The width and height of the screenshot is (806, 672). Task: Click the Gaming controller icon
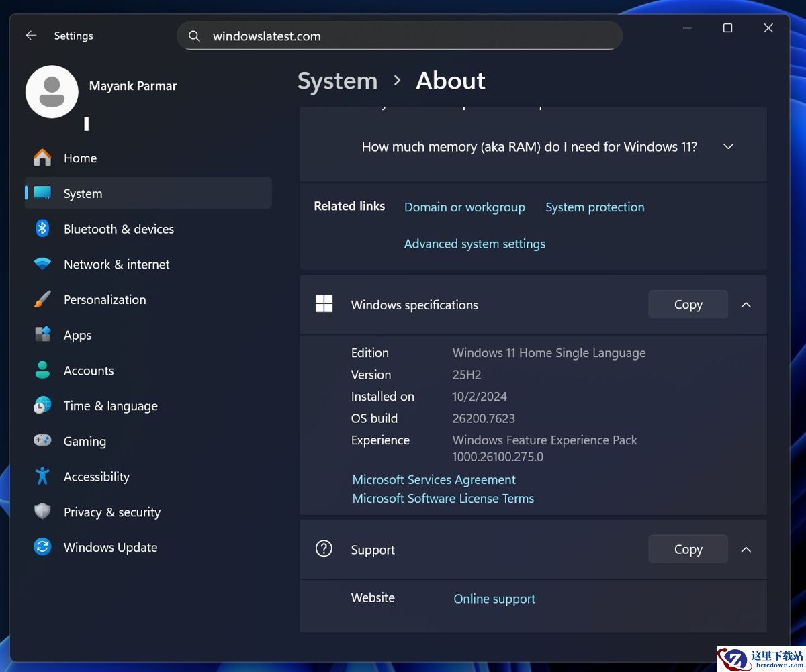tap(42, 441)
